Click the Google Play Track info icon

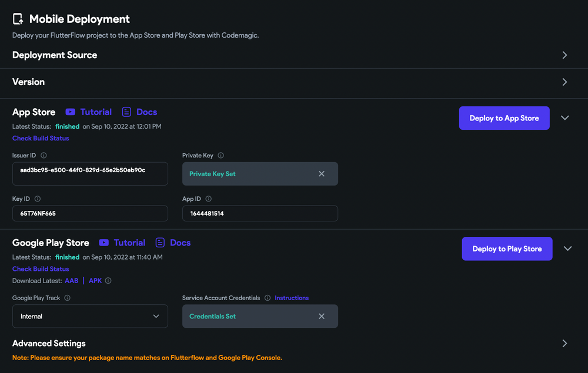(66, 298)
